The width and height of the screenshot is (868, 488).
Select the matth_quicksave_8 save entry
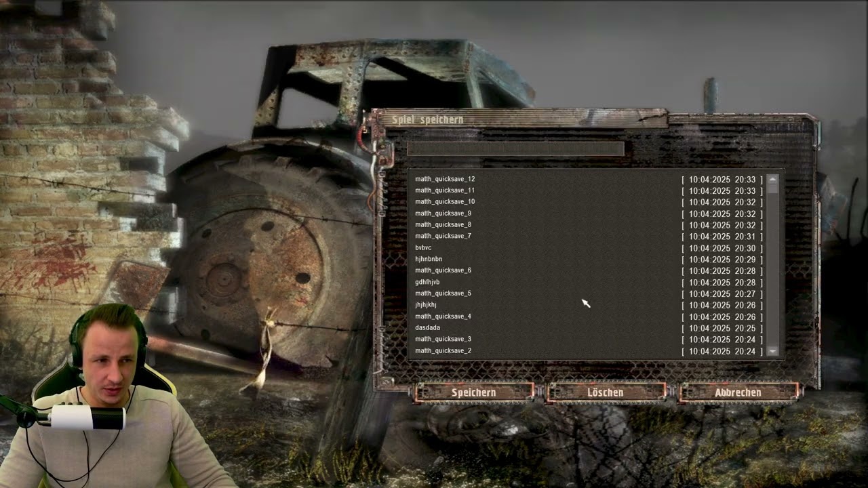[588, 225]
